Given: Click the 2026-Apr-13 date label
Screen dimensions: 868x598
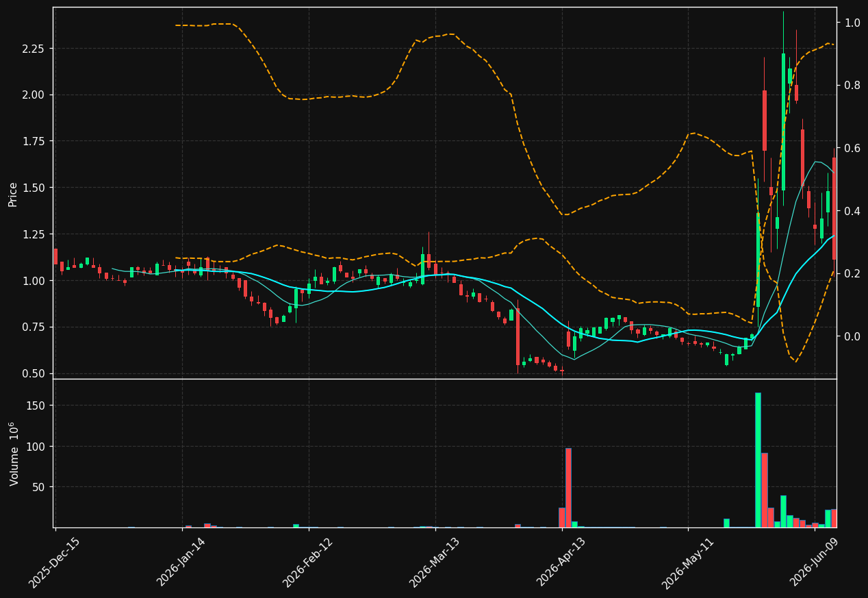Looking at the screenshot, I should pyautogui.click(x=561, y=562).
